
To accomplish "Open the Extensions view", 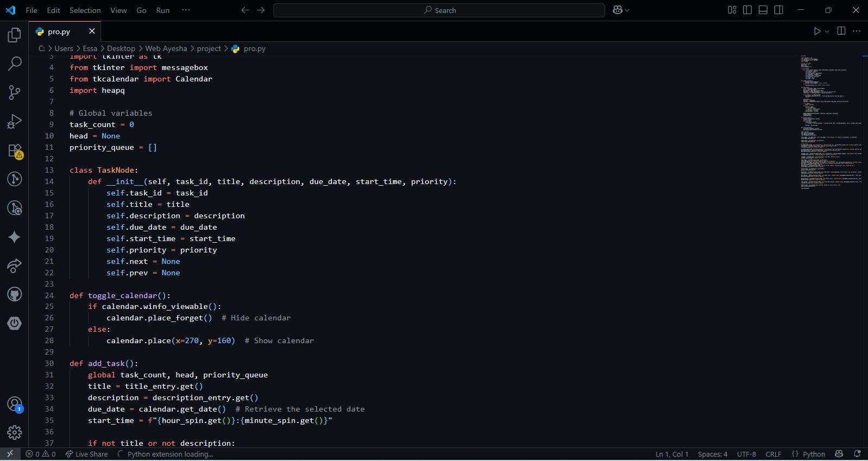I will 15,150.
